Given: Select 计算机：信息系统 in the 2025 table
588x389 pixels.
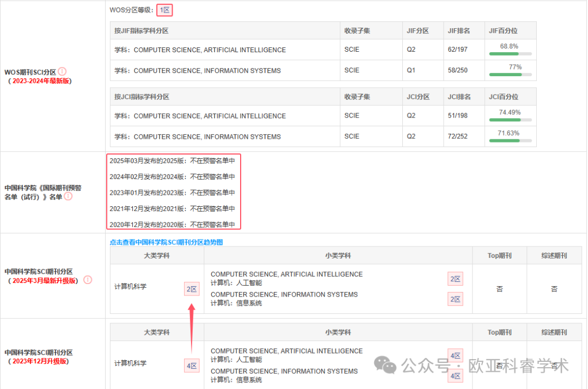Looking at the screenshot, I should coord(236,303).
